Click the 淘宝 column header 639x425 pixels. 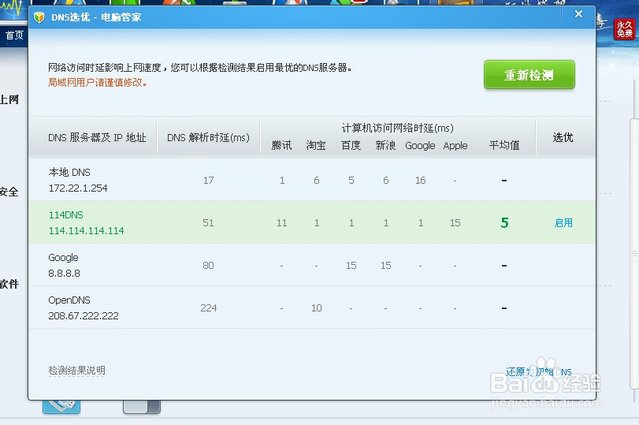tap(316, 145)
